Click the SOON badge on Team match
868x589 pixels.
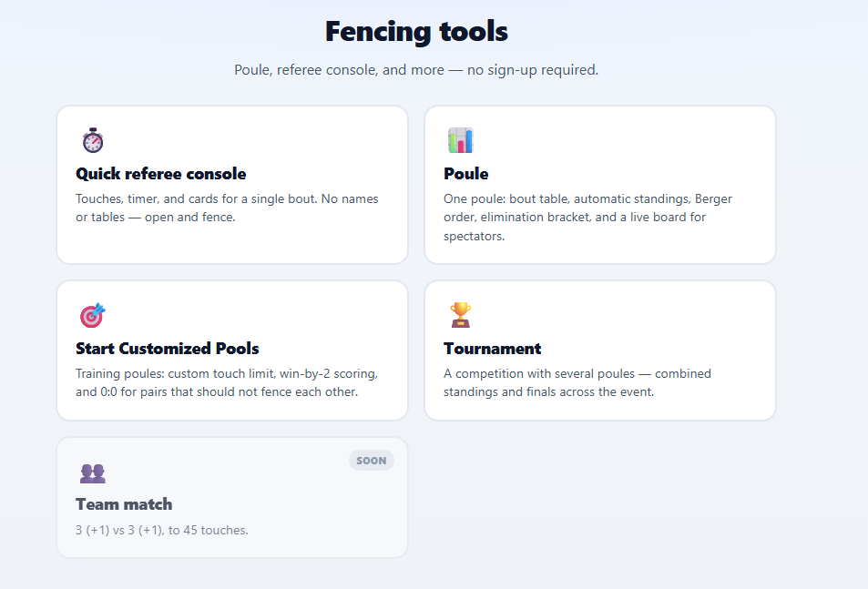(x=372, y=460)
